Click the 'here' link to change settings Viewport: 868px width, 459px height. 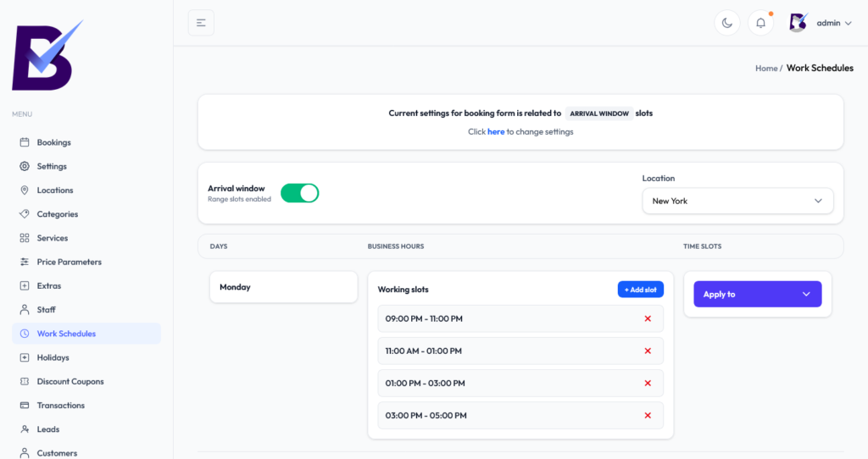[x=496, y=132]
